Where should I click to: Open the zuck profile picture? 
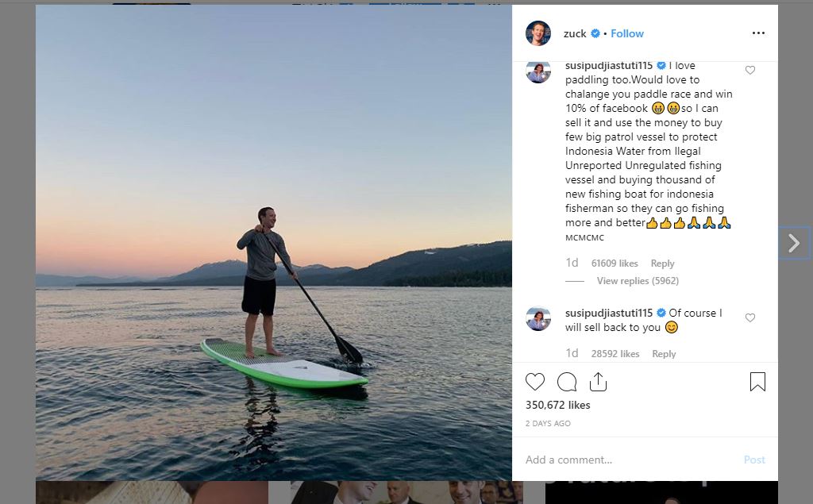pos(538,33)
